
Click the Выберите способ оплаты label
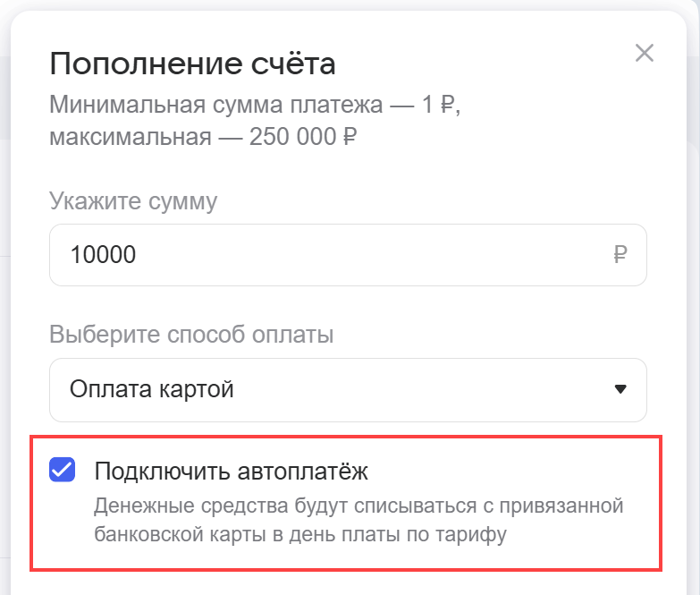(x=191, y=335)
